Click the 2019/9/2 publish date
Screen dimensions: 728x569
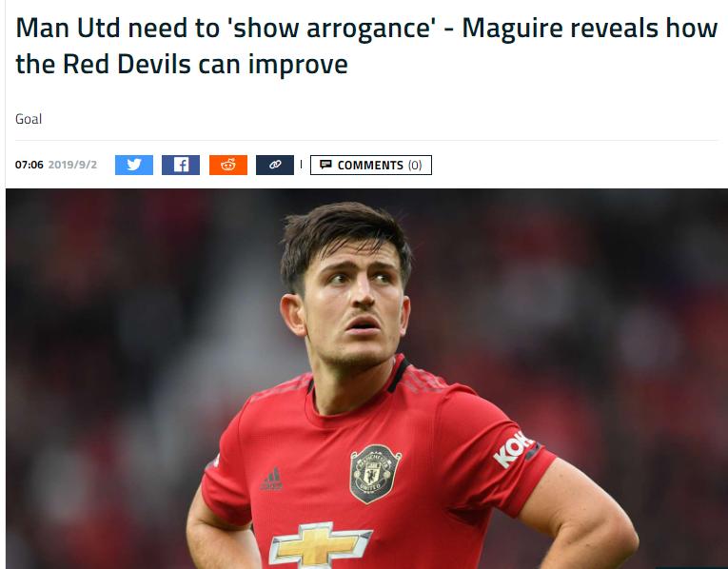point(72,165)
